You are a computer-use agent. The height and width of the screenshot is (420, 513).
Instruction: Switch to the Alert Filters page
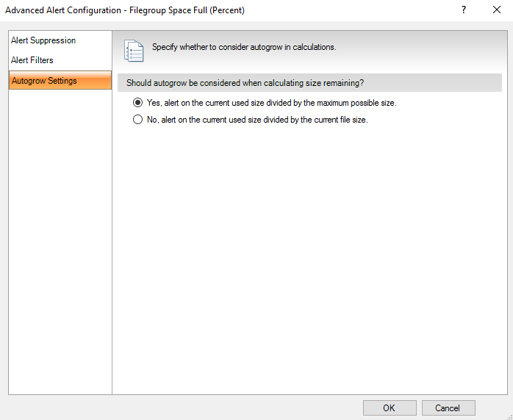(x=32, y=60)
